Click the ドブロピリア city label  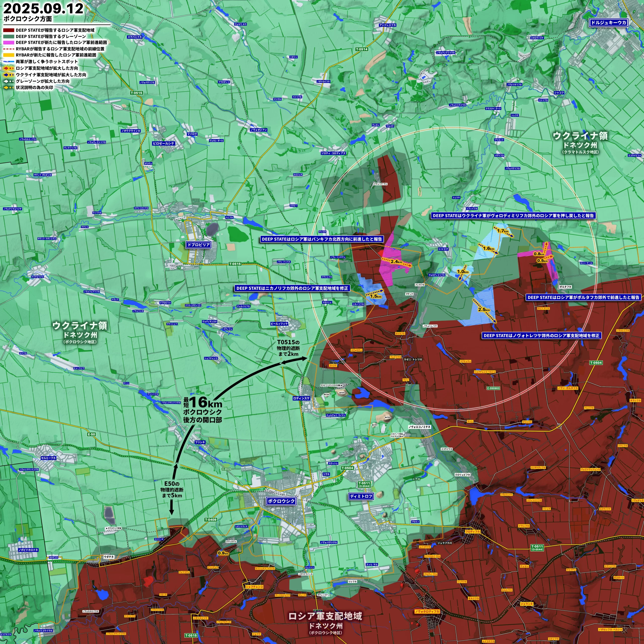(x=198, y=245)
